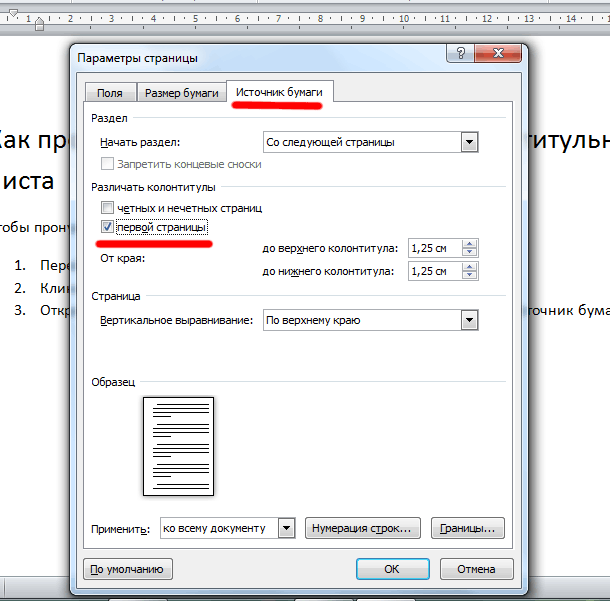Click the left indent marker on ruler
The width and height of the screenshot is (610, 601).
[39, 26]
